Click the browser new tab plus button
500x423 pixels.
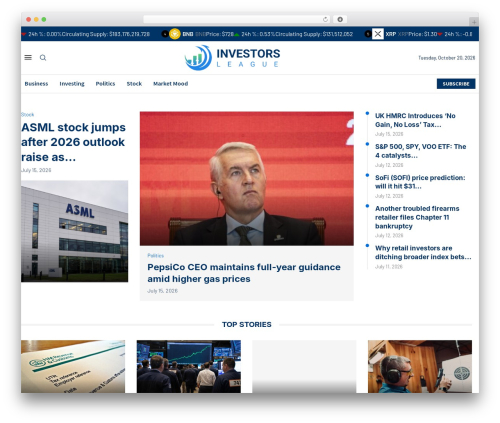point(474,22)
